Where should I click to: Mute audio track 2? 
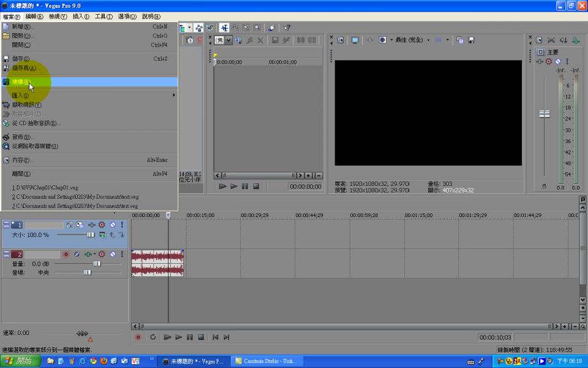tap(112, 254)
